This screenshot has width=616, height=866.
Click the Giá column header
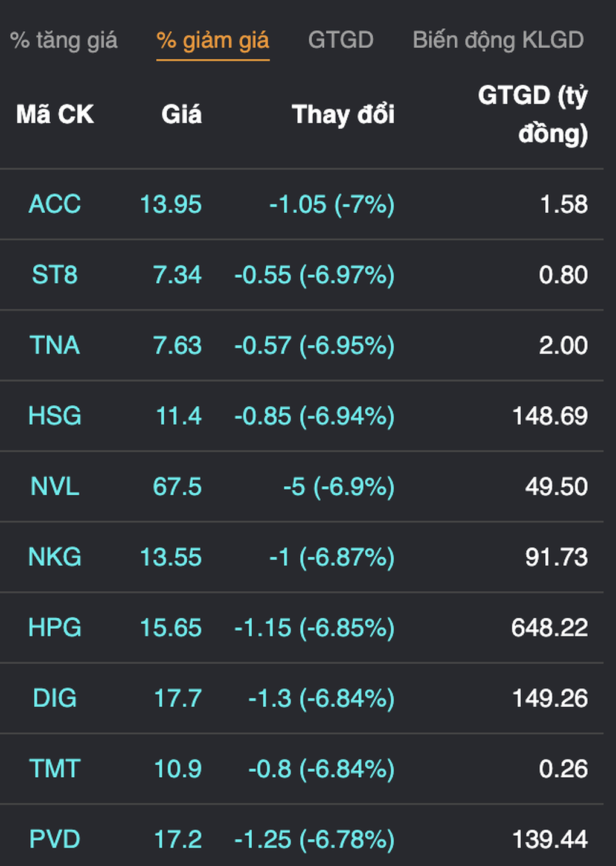(181, 114)
